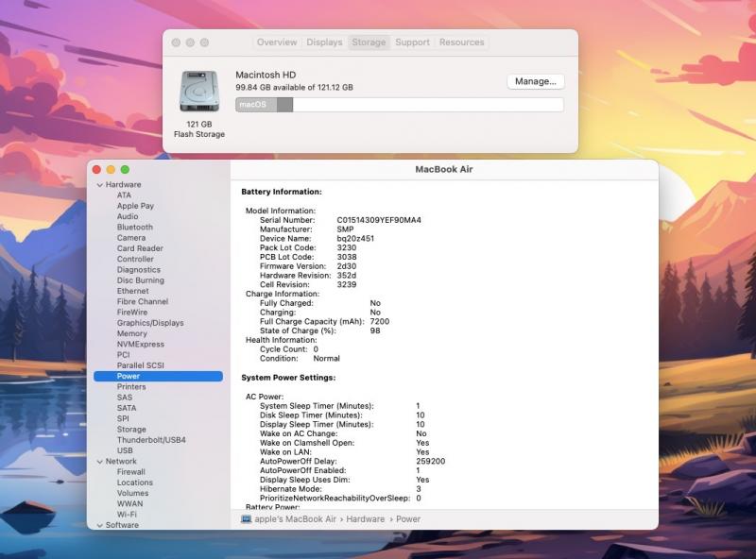Collapse the Hardware section in sidebar
Viewport: 756px width, 559px height.
coord(99,185)
